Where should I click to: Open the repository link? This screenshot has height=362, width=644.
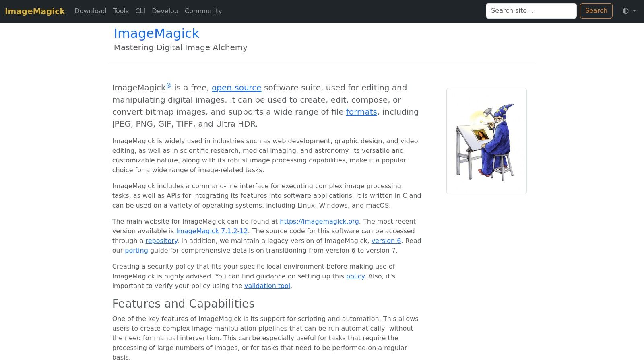click(x=161, y=241)
